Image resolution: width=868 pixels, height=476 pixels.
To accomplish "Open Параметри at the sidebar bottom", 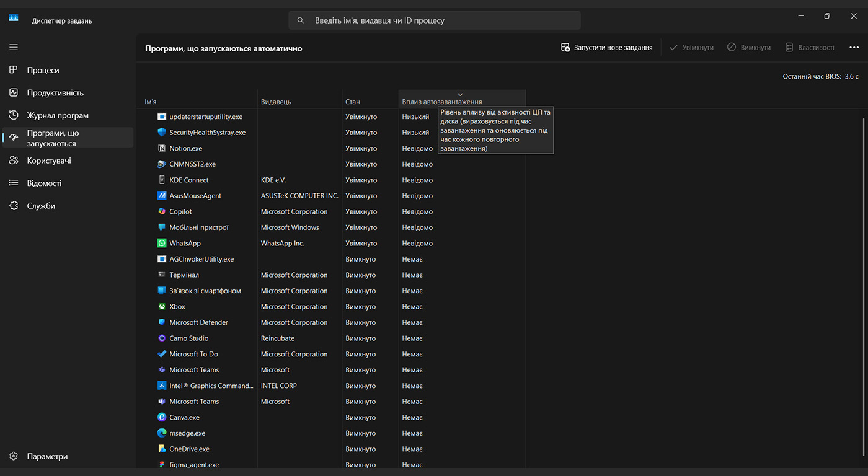I will point(68,456).
